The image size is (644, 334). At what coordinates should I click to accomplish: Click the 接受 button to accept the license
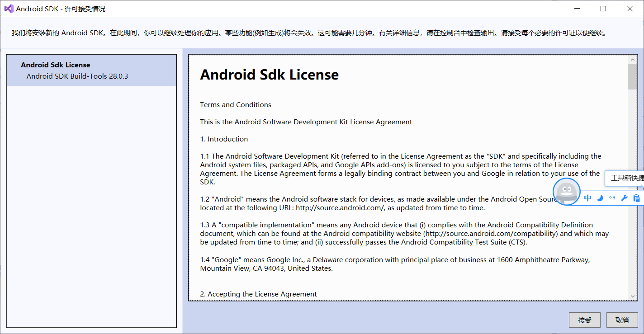[584, 320]
